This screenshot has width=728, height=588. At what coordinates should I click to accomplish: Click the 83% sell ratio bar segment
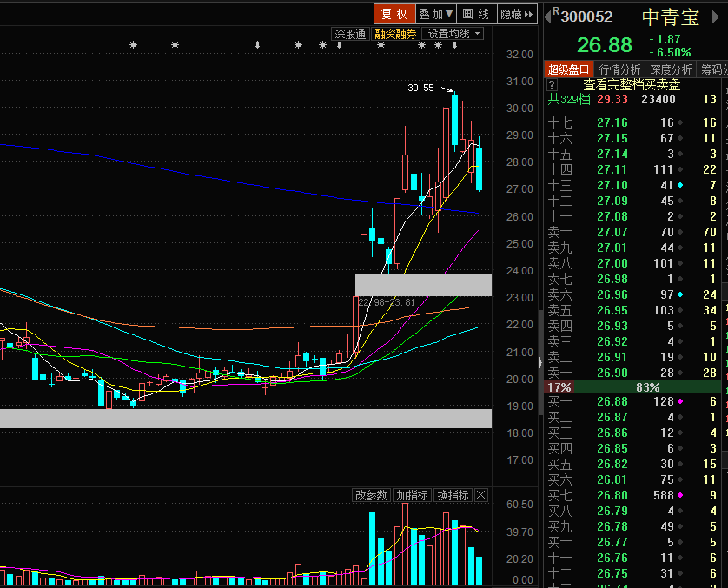(648, 387)
